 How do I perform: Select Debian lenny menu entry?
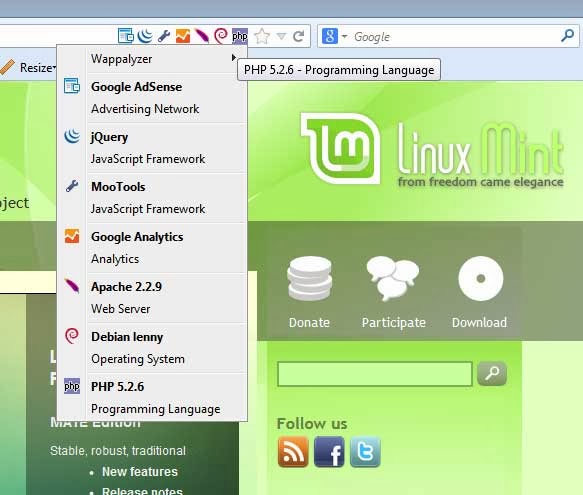152,347
